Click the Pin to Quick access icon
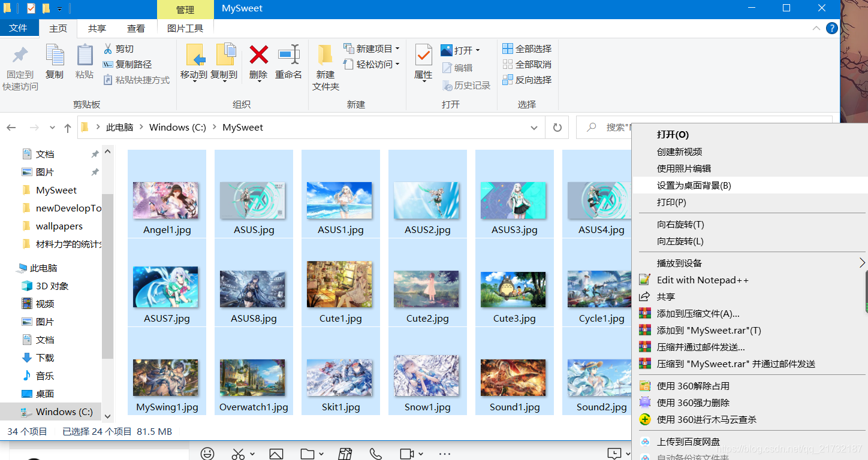This screenshot has height=460, width=868. click(20, 56)
